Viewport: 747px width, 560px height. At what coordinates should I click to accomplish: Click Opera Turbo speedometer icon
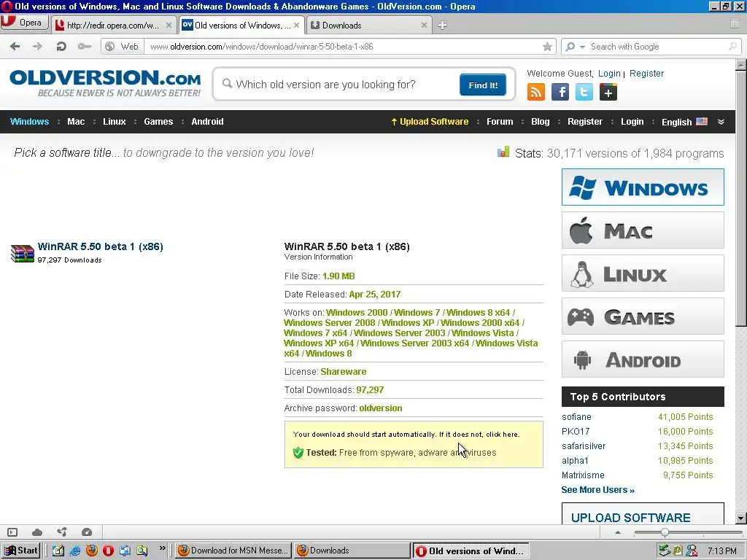click(87, 532)
